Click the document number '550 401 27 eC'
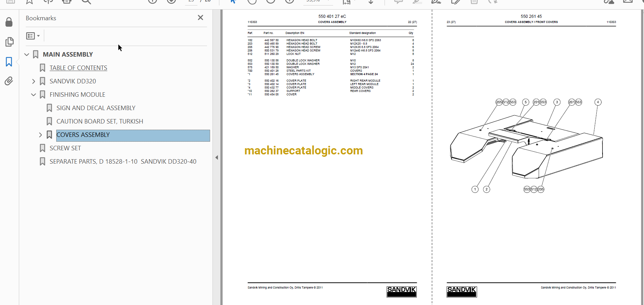Viewport: 644px width, 305px height. (x=332, y=16)
